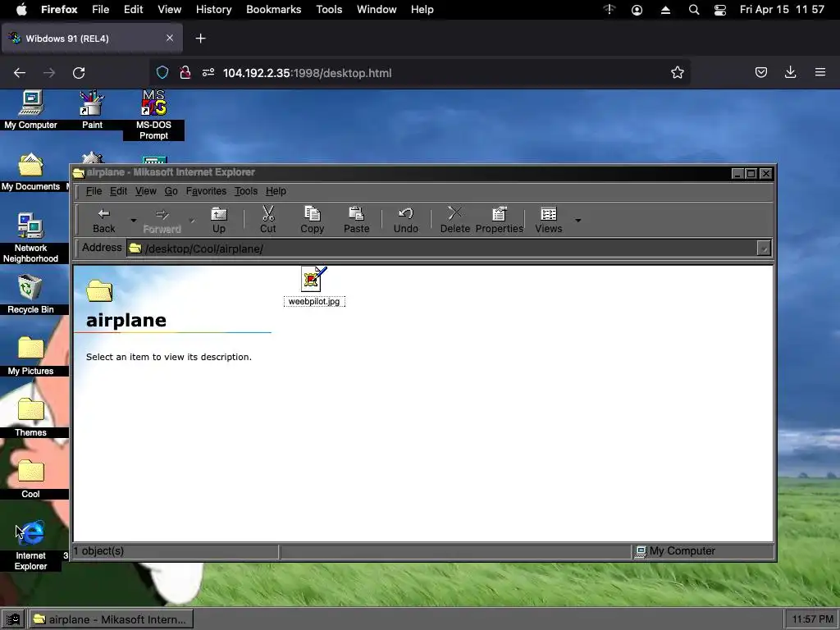Screen dimensions: 840x630
Task: Launch Paint from the desktop
Action: 92,110
